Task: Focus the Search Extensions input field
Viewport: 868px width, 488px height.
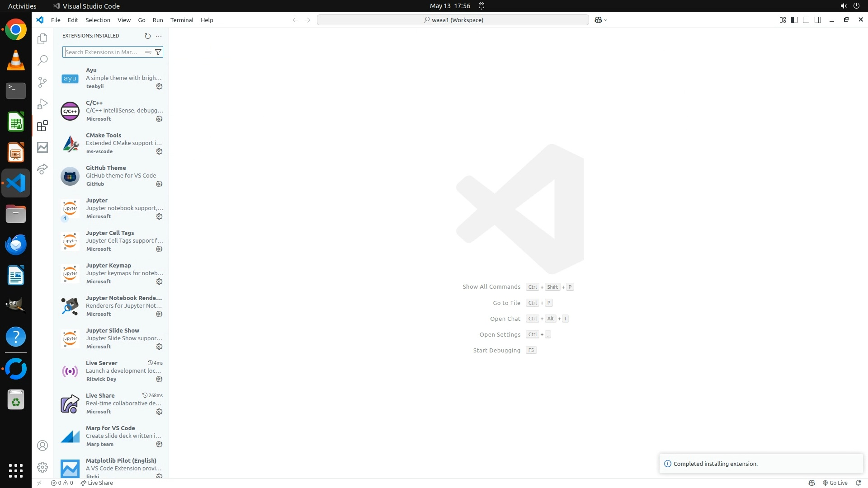Action: [x=103, y=52]
